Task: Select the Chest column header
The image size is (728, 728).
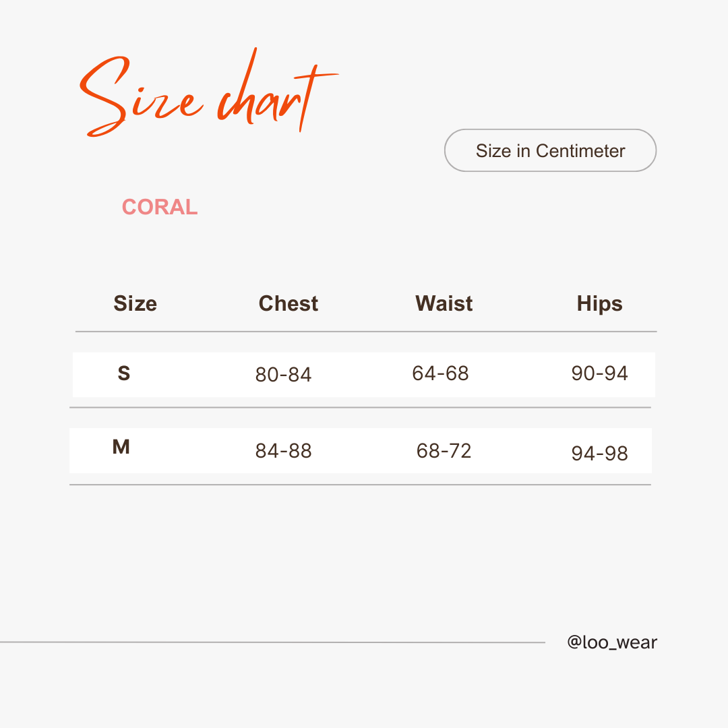Action: coord(289,303)
